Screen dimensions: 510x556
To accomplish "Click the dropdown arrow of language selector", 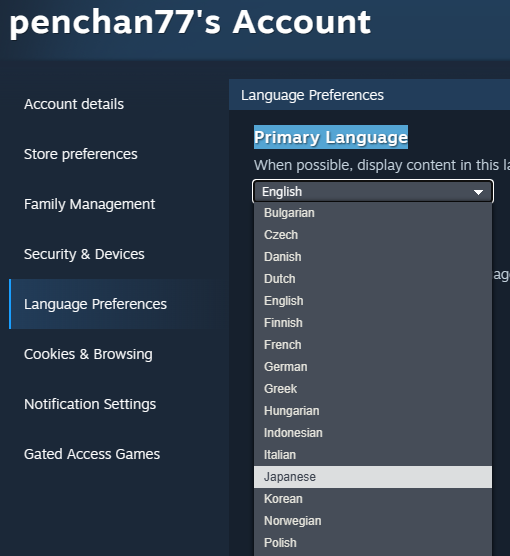I will [x=478, y=192].
